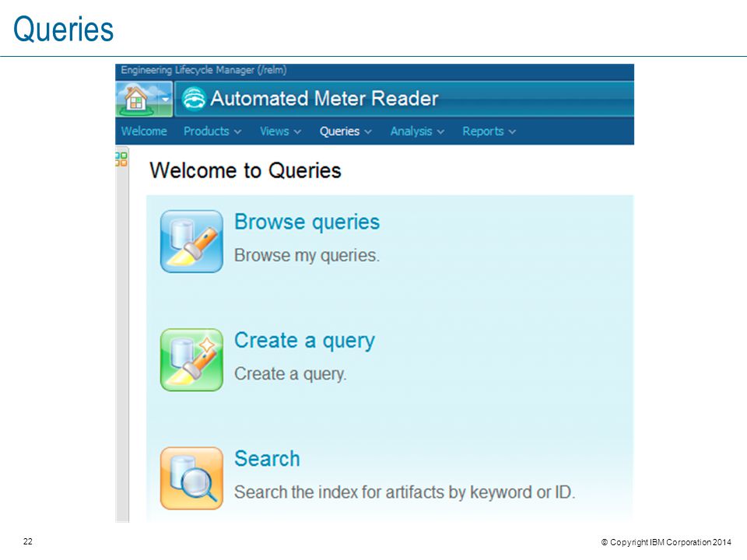Click 'Search the index for artifacts' description
Viewport: 747px width, 560px height.
point(405,492)
